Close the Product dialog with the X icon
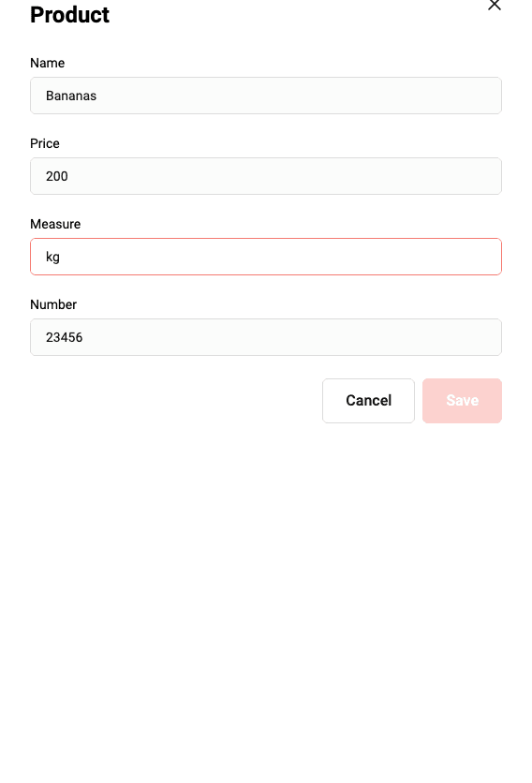 tap(494, 5)
